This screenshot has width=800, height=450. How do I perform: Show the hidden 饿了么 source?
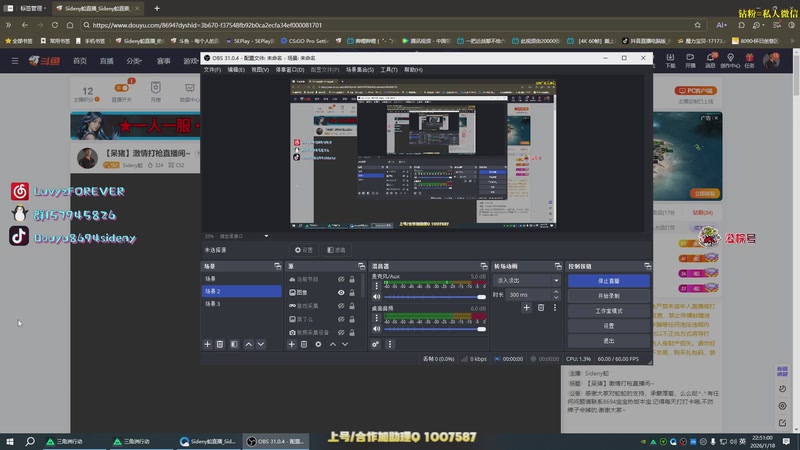[x=341, y=319]
